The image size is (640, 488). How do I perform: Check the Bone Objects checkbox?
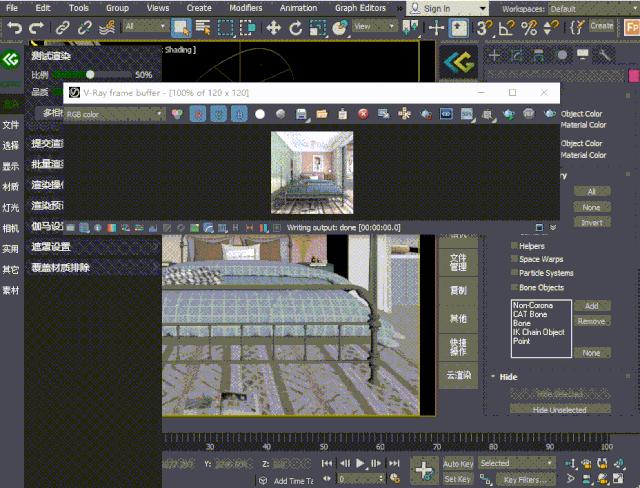[x=514, y=287]
